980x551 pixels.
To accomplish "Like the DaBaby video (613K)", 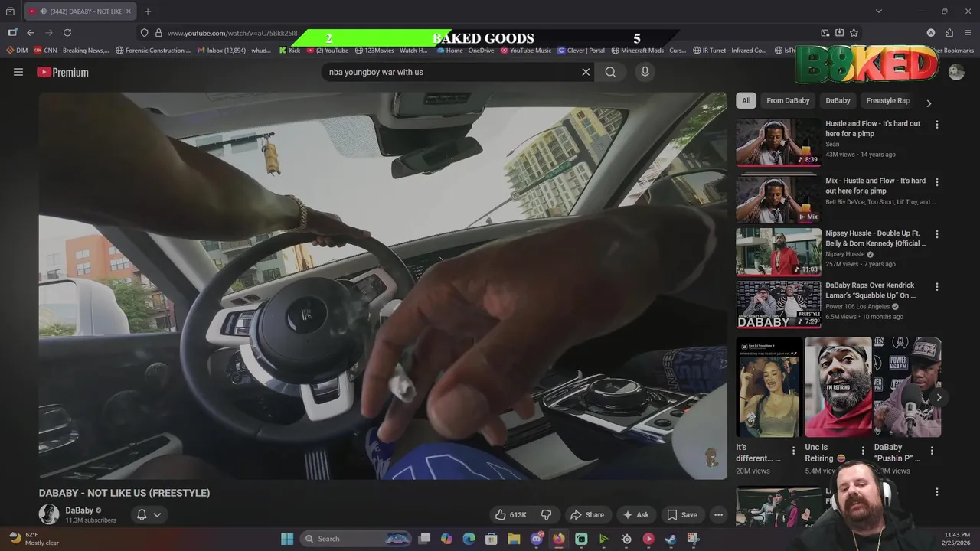I will [x=510, y=515].
